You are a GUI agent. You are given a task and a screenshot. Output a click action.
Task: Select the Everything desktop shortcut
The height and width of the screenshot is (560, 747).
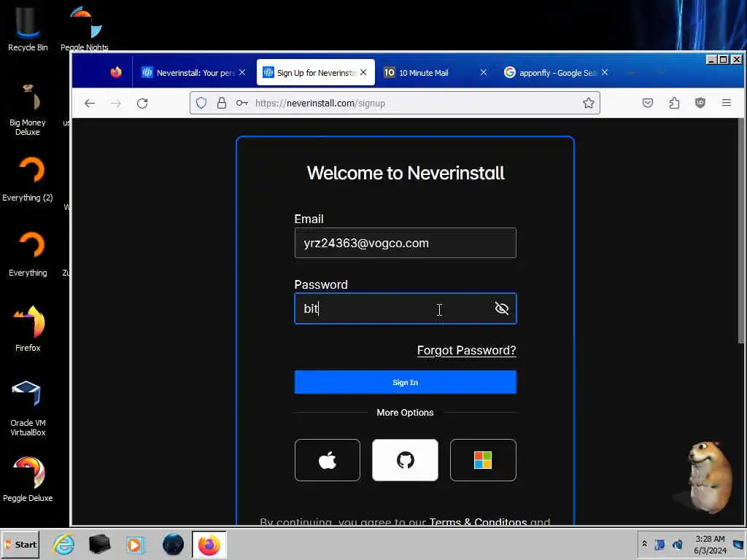pyautogui.click(x=28, y=254)
